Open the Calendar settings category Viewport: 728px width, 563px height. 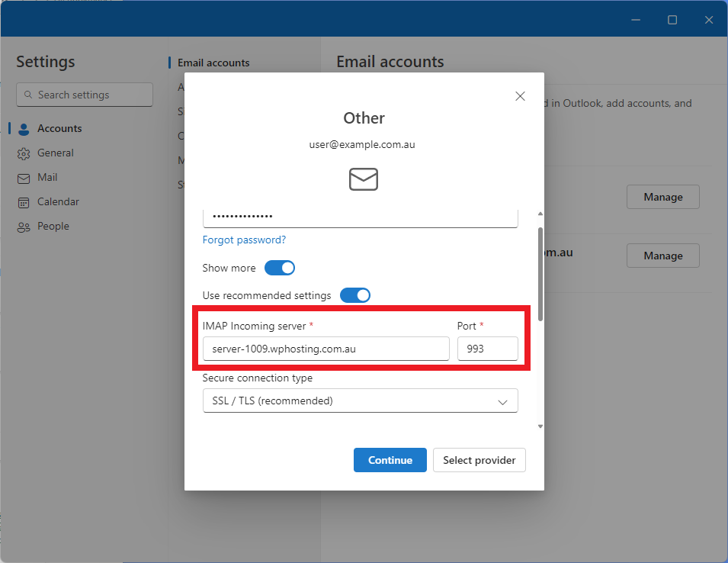point(58,202)
